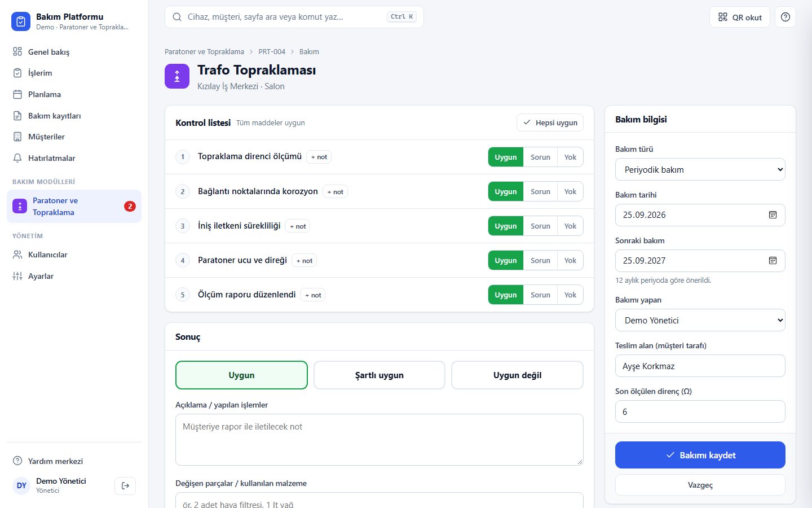Add a note to Ölçüm raporu düzenlendi
This screenshot has height=508, width=812.
click(x=313, y=295)
